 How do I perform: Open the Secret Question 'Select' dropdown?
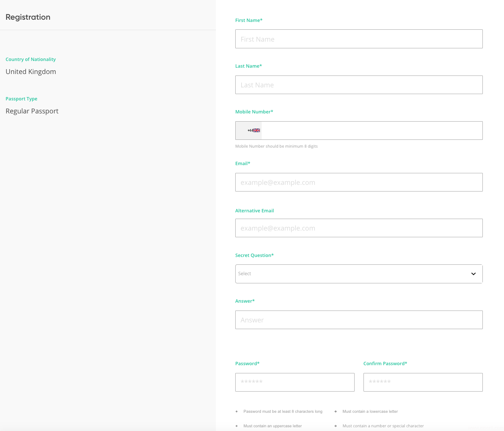[x=353, y=274]
